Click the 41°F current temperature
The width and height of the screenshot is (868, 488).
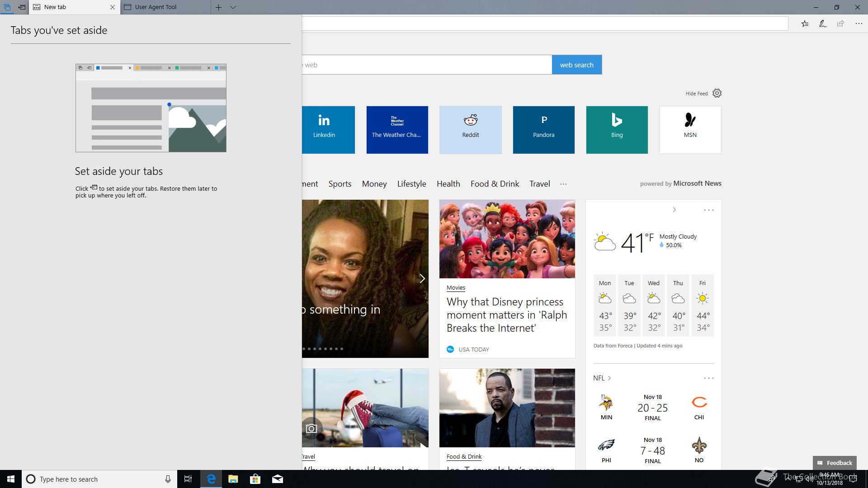click(637, 242)
